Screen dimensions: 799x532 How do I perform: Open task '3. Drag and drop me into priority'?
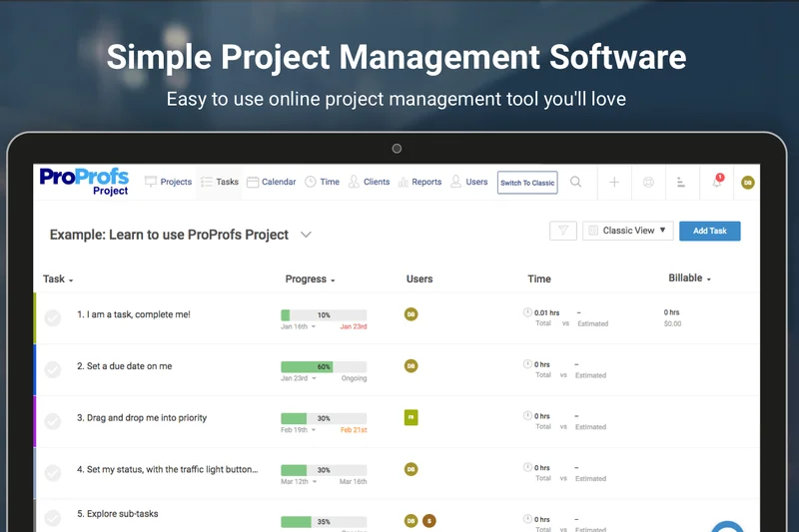(142, 418)
